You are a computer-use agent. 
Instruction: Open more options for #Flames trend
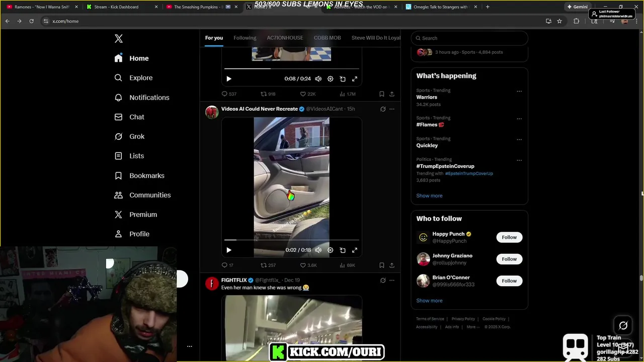519,119
